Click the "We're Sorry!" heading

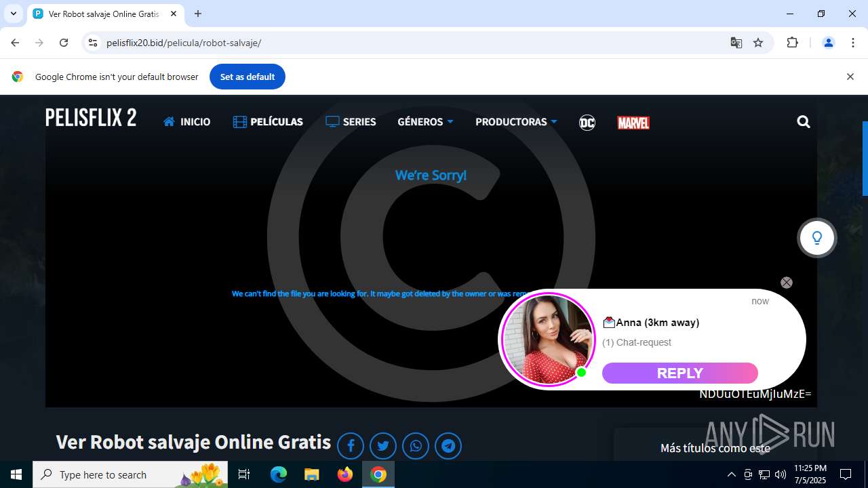pyautogui.click(x=431, y=176)
